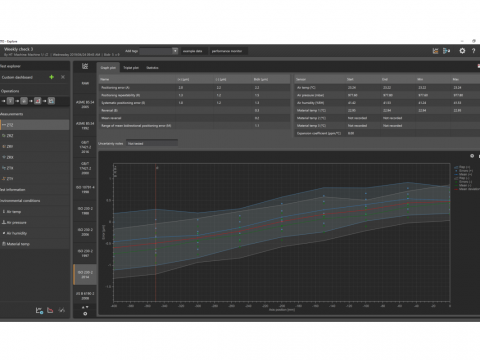Click the red vertical cursor marker on graph

point(156,233)
